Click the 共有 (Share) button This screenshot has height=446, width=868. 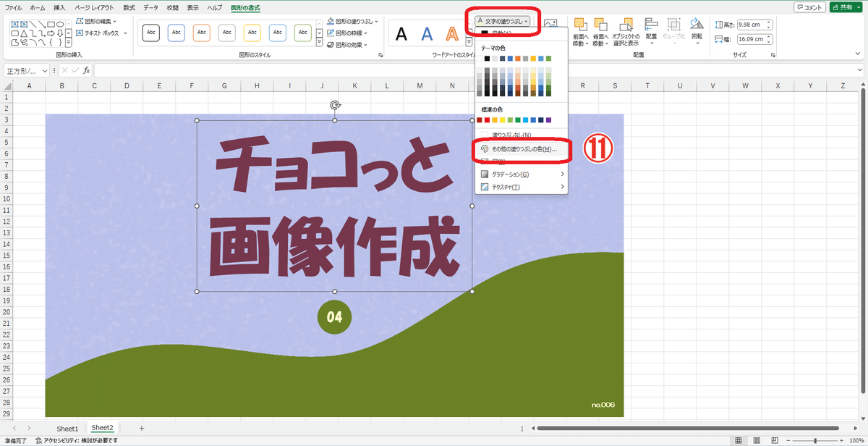pyautogui.click(x=846, y=7)
